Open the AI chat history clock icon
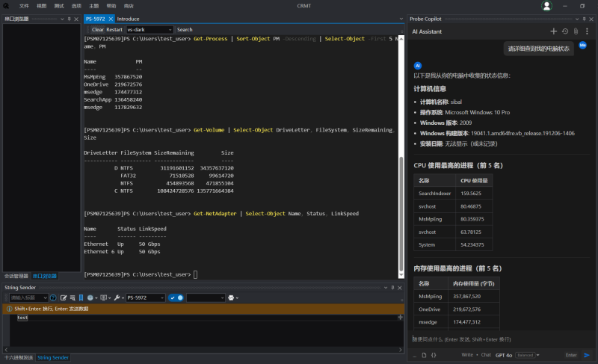Image resolution: width=598 pixels, height=364 pixels. click(x=565, y=31)
